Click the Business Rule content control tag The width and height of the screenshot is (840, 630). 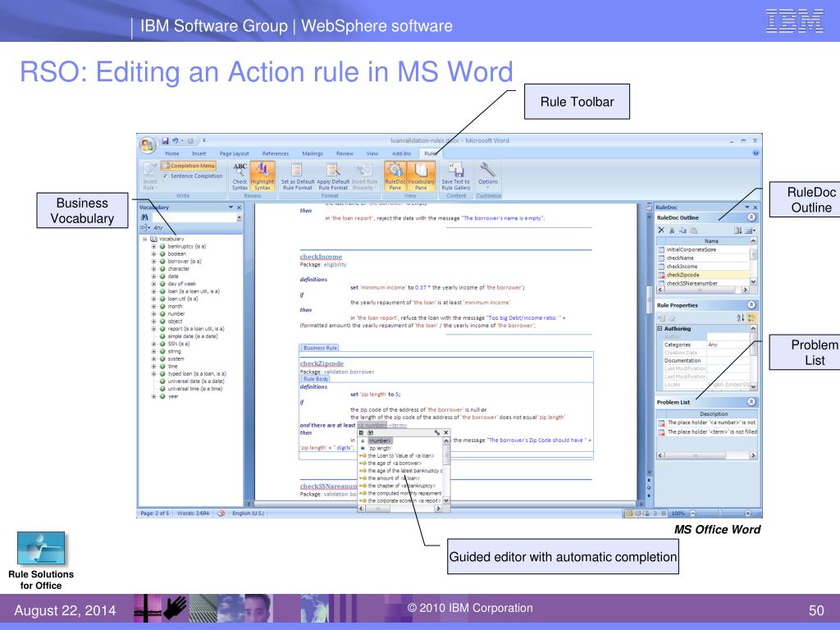(x=319, y=348)
